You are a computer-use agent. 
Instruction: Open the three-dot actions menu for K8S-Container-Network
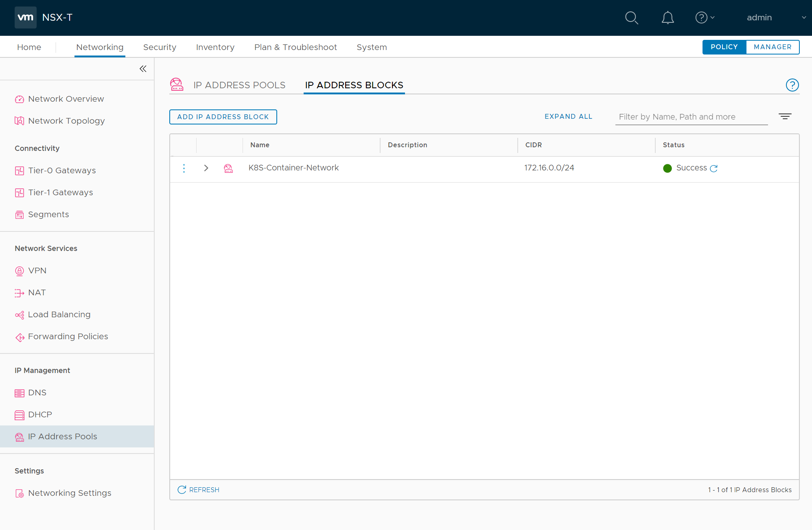pos(184,168)
